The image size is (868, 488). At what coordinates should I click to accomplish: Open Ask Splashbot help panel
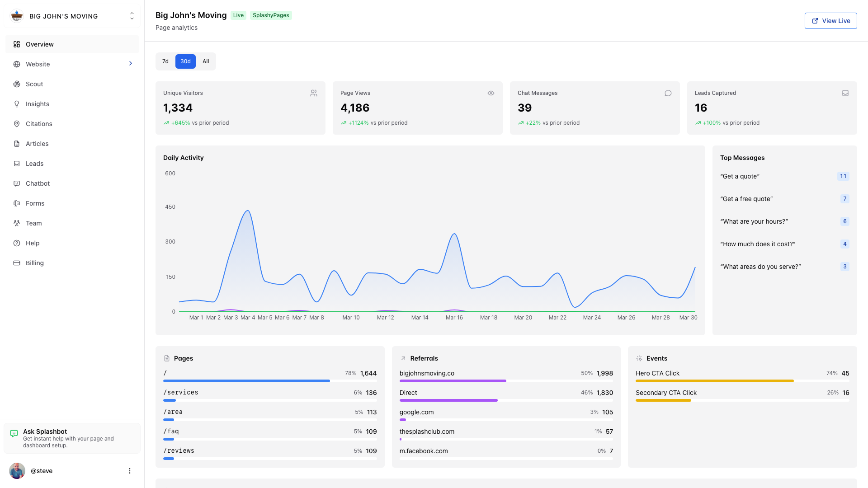click(71, 438)
